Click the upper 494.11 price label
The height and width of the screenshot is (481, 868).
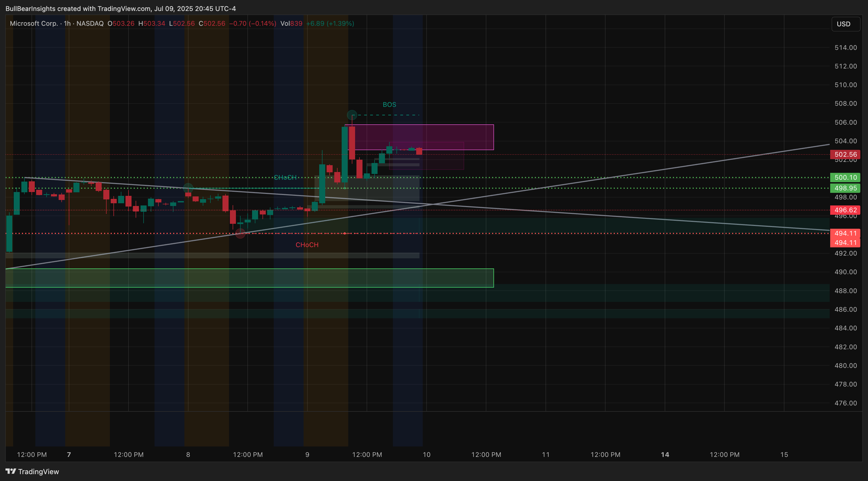[x=845, y=233]
